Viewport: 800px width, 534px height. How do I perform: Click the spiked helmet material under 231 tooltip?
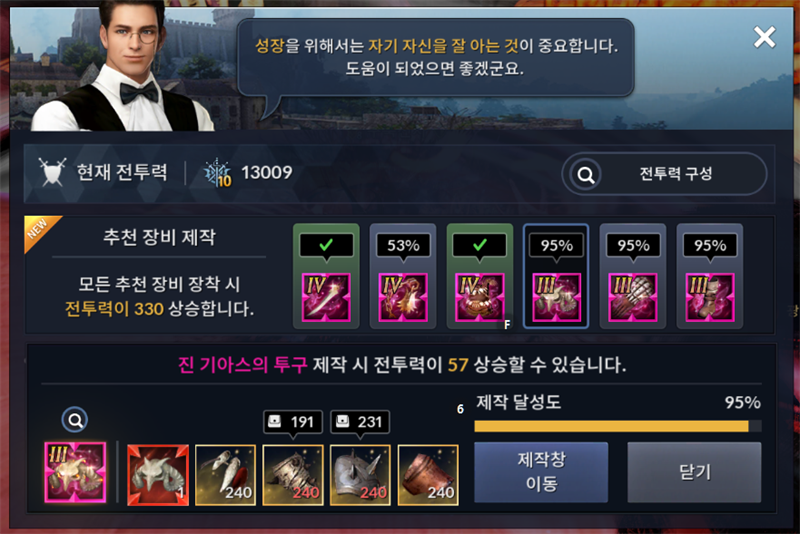(360, 475)
